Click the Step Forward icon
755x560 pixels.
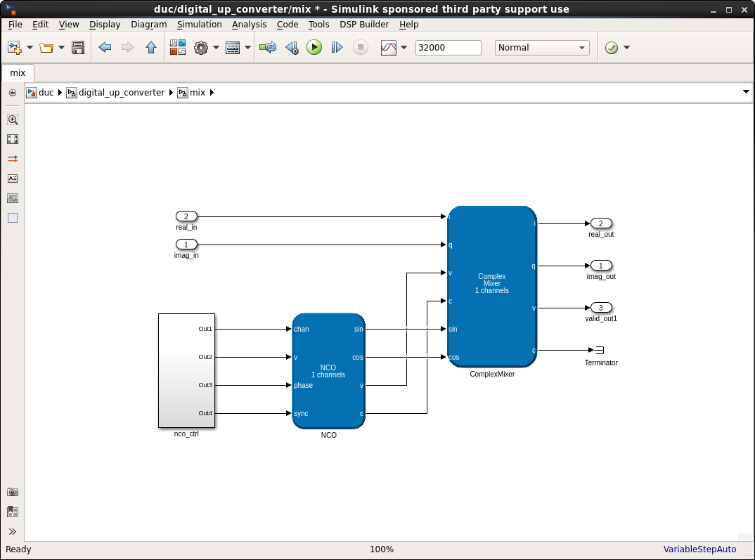(337, 48)
